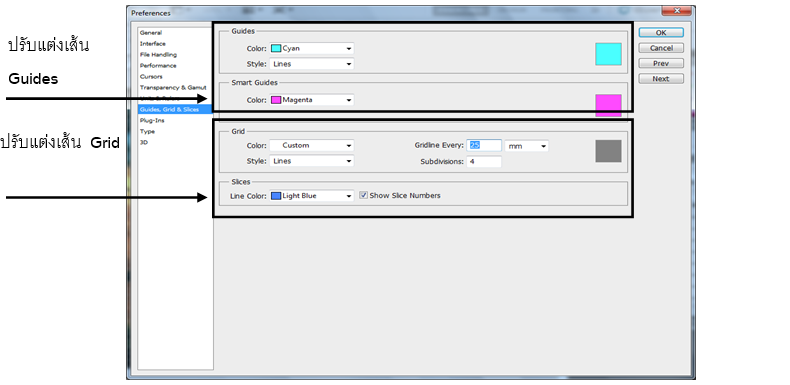Click the Cancel button
Viewport: 790px width, 385px height.
pyautogui.click(x=661, y=48)
